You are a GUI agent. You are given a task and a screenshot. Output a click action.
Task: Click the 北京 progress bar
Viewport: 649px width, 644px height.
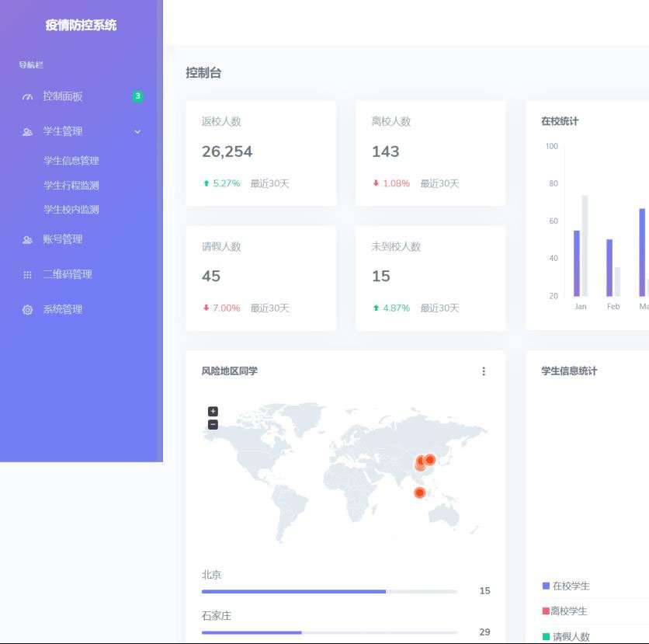(329, 592)
